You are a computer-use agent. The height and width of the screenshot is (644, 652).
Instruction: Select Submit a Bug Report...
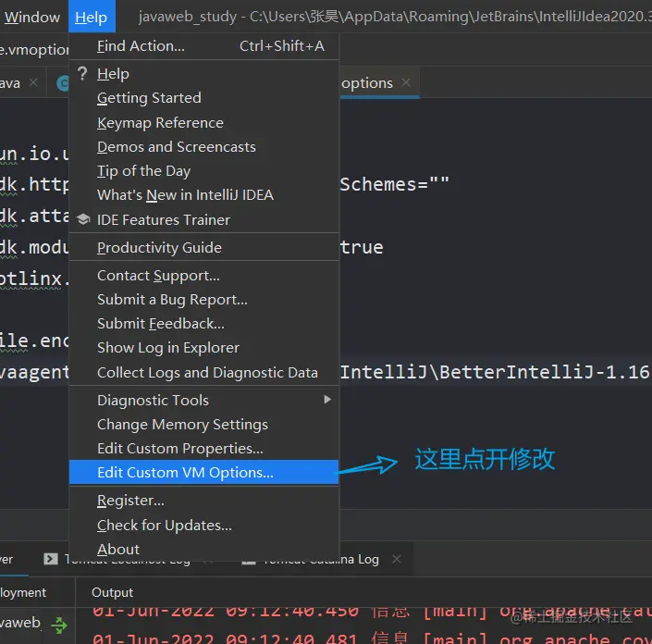click(x=203, y=300)
